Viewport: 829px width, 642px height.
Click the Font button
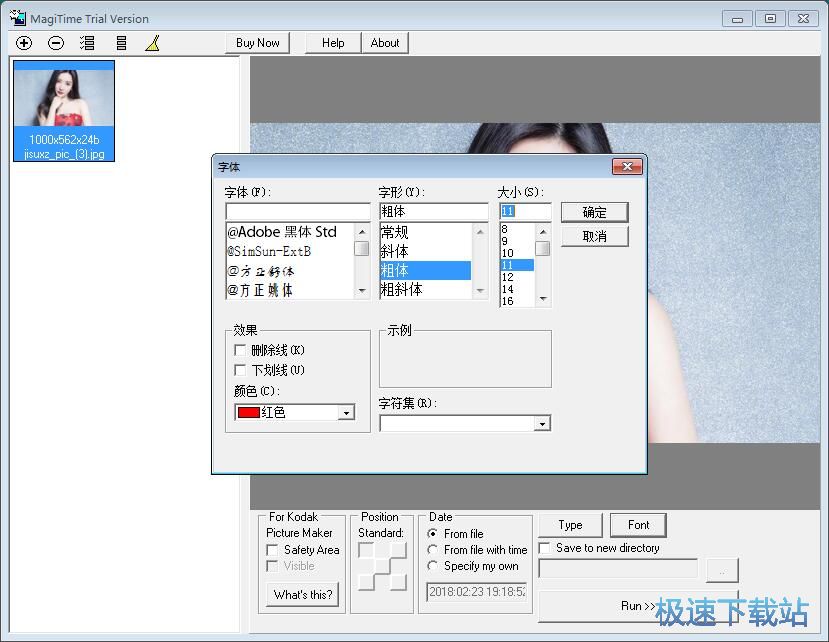[638, 525]
